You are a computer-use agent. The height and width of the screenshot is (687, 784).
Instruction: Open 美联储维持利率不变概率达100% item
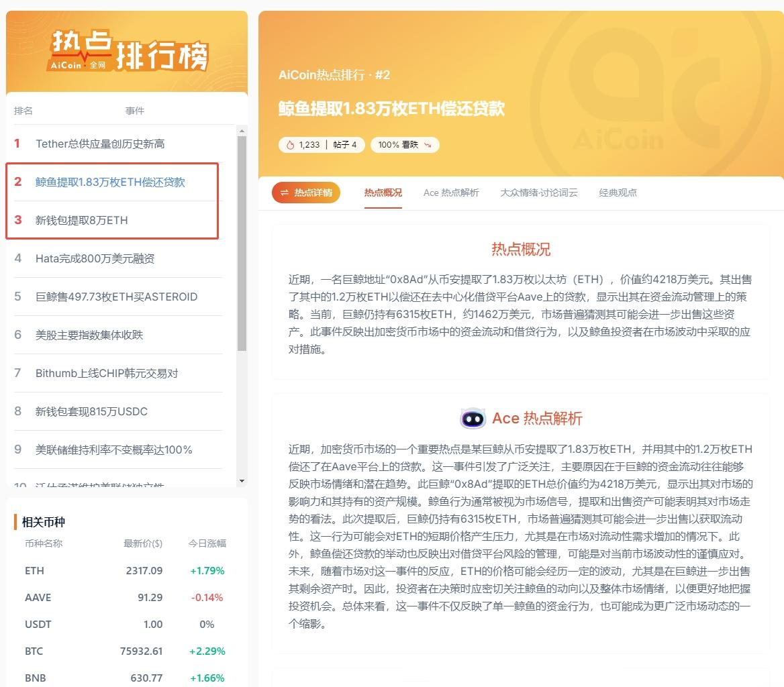(x=119, y=450)
